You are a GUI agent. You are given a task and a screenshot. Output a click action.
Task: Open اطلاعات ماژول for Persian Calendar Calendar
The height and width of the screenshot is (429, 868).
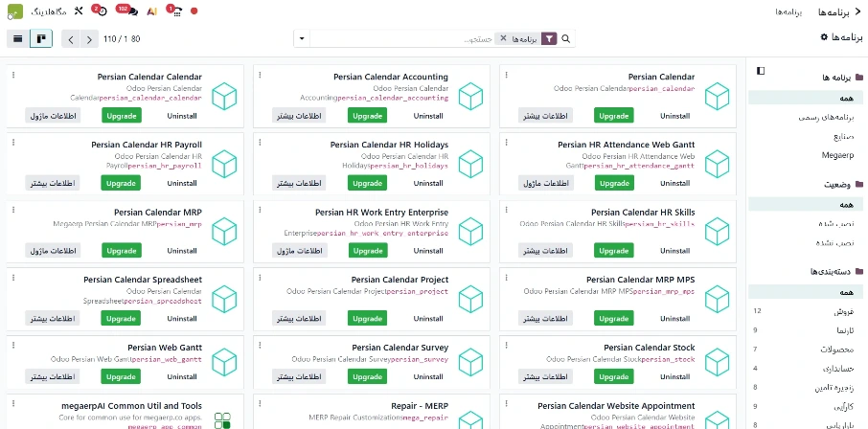tap(53, 116)
